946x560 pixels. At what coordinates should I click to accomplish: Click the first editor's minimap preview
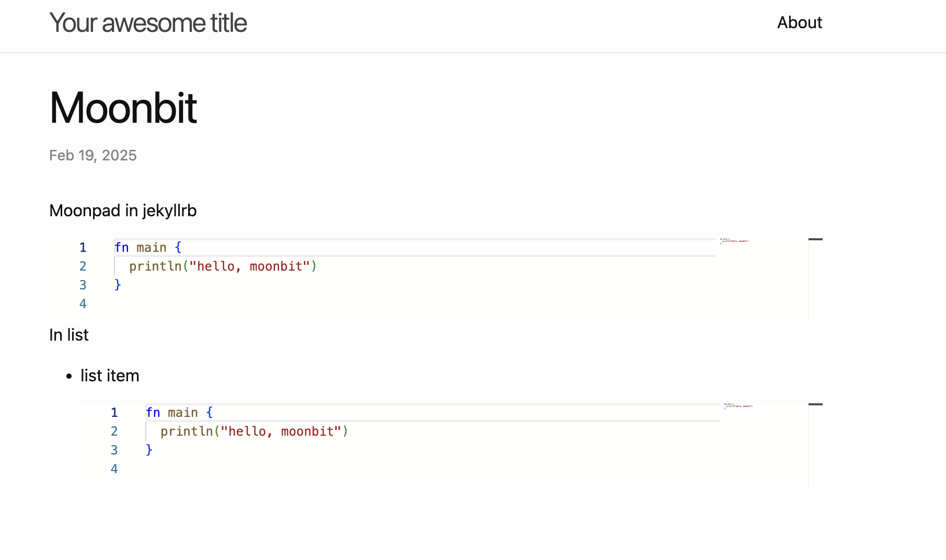(734, 241)
